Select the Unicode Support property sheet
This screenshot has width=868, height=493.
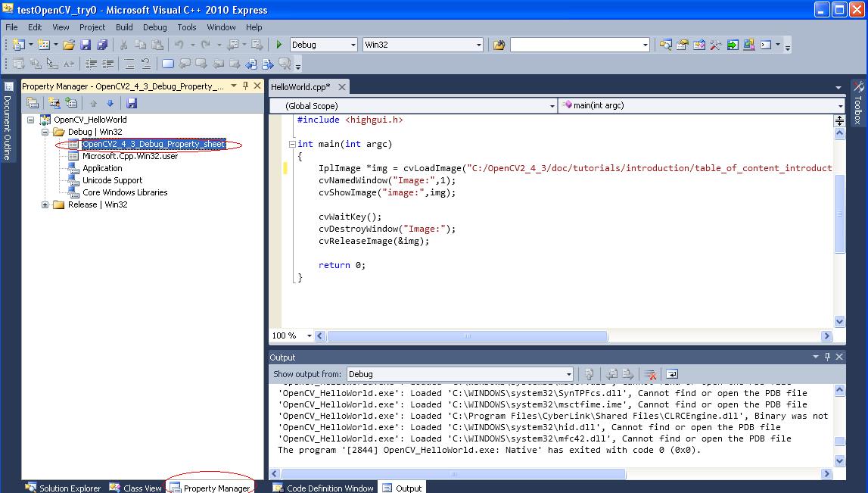pos(112,180)
